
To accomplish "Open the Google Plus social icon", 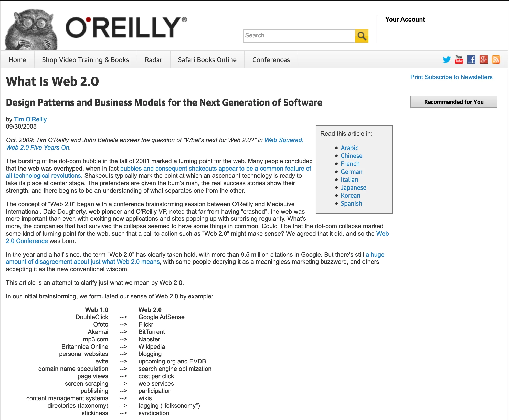I will click(x=483, y=59).
